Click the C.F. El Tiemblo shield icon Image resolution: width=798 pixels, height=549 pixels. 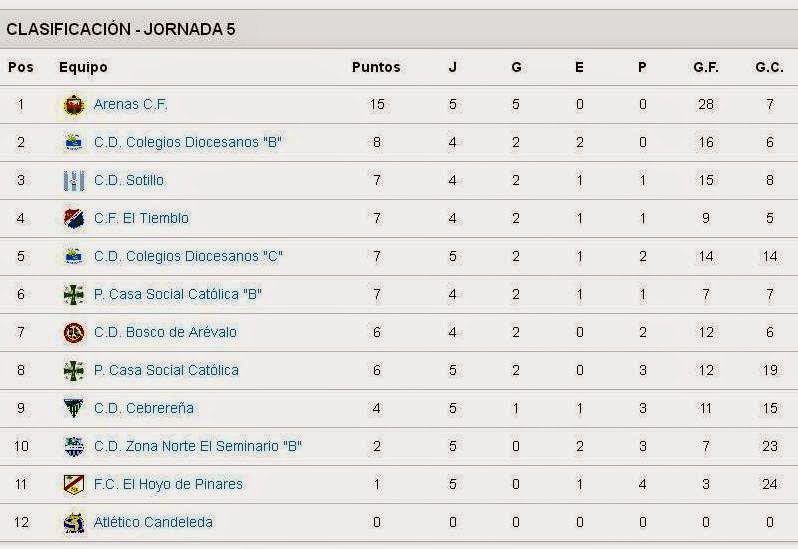74,219
